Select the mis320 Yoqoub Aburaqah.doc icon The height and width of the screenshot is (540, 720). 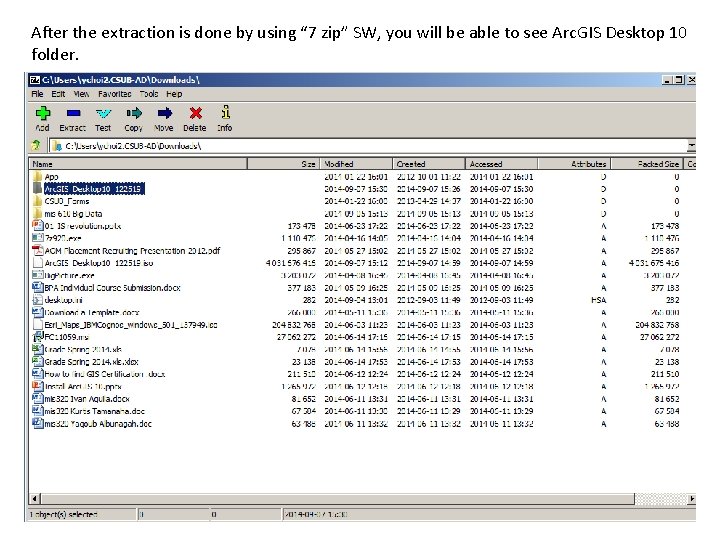point(38,423)
